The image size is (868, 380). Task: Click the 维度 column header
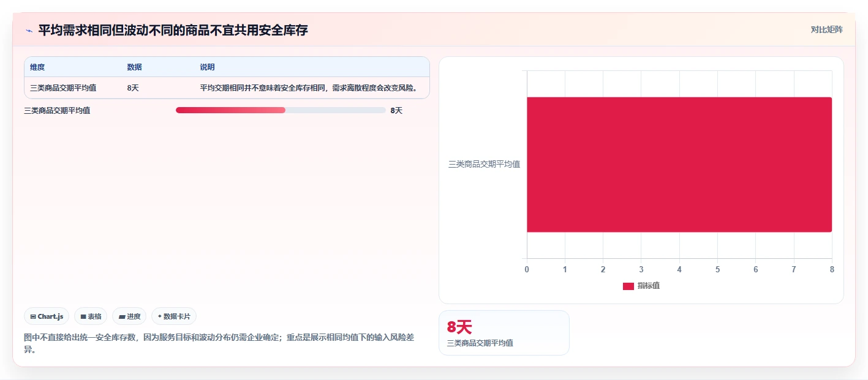click(37, 67)
